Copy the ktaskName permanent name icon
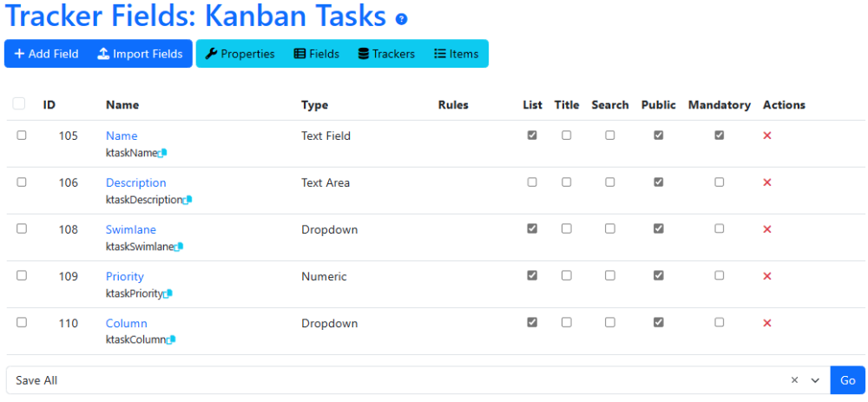The width and height of the screenshot is (868, 402). (x=162, y=154)
